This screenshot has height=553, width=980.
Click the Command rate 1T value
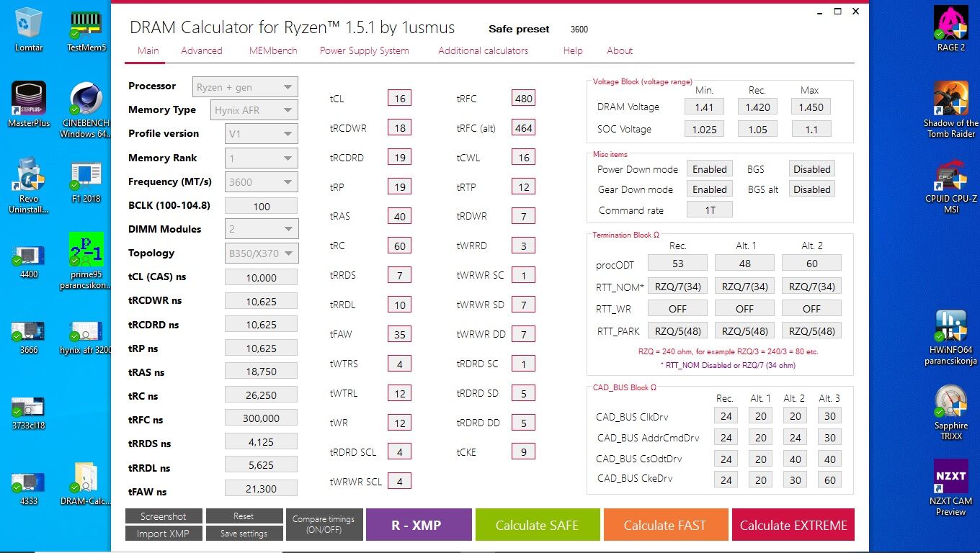[710, 210]
